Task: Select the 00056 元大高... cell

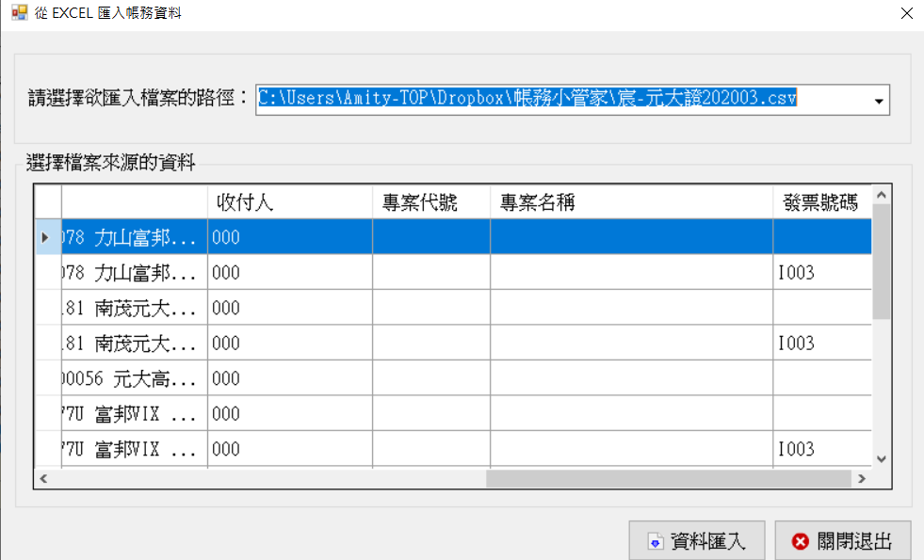Action: [x=135, y=378]
